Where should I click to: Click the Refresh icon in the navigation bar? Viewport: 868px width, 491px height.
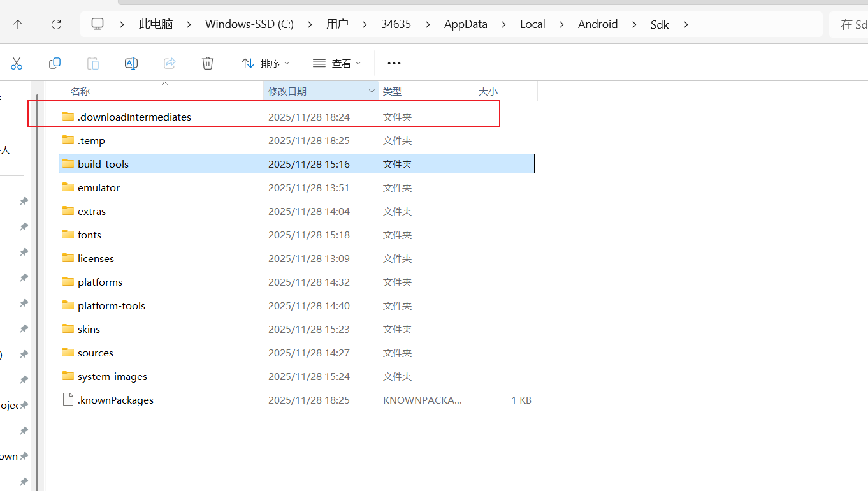[56, 24]
